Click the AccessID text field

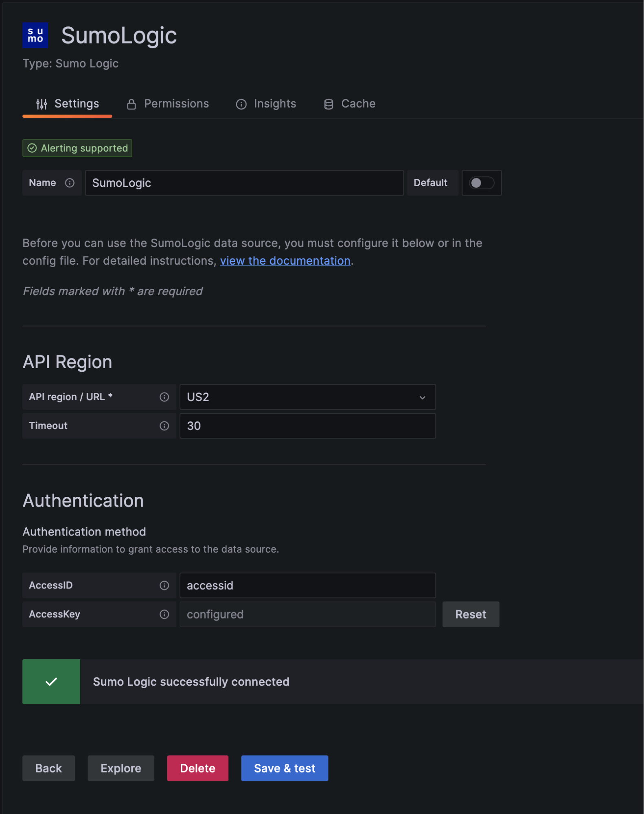point(307,586)
